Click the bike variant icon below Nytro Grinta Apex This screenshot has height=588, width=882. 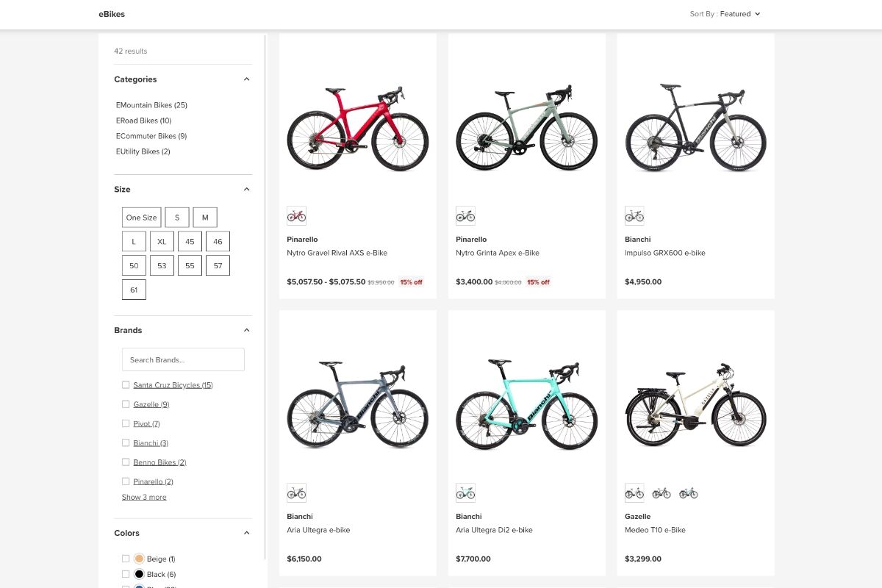coord(465,215)
